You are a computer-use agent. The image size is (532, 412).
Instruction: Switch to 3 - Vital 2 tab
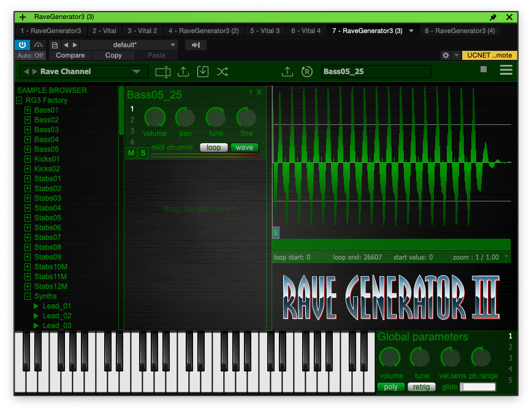click(x=142, y=31)
